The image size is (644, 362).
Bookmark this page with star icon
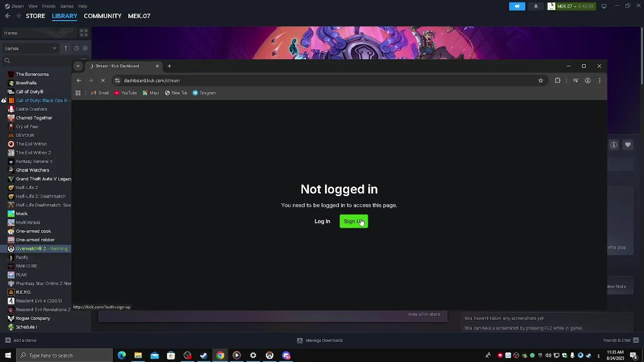541,80
